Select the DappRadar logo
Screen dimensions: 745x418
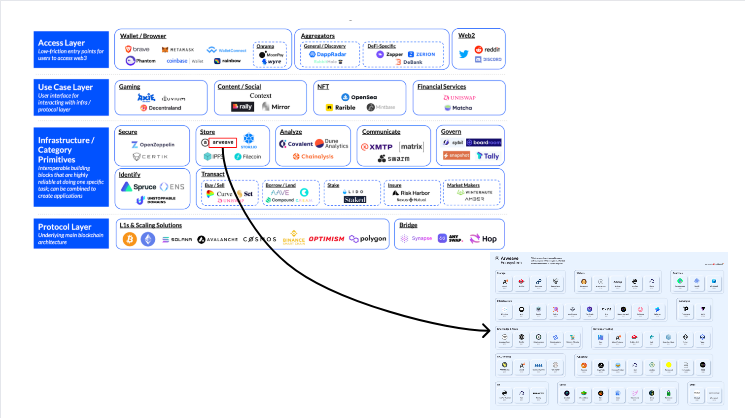coord(327,54)
